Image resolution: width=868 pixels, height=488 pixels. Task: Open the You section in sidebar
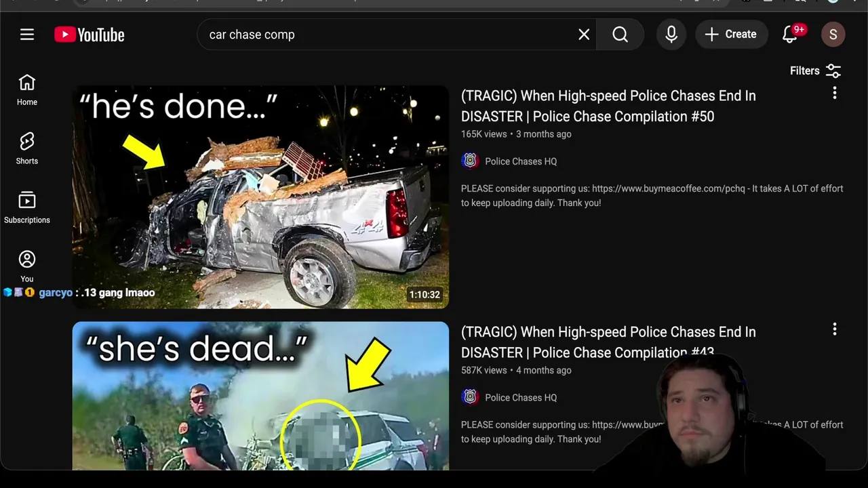pyautogui.click(x=27, y=267)
